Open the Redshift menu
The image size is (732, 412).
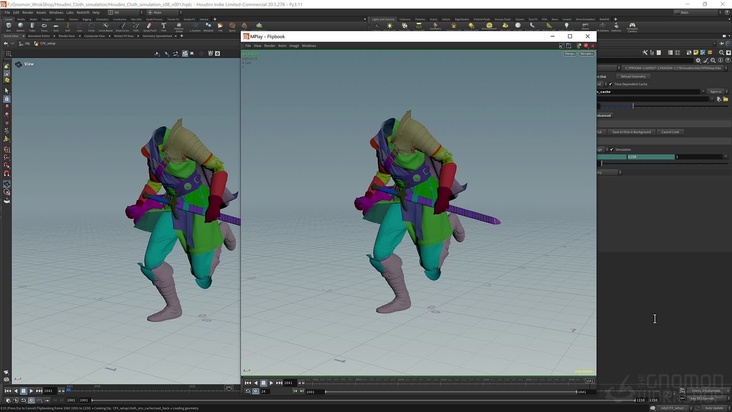pos(83,13)
